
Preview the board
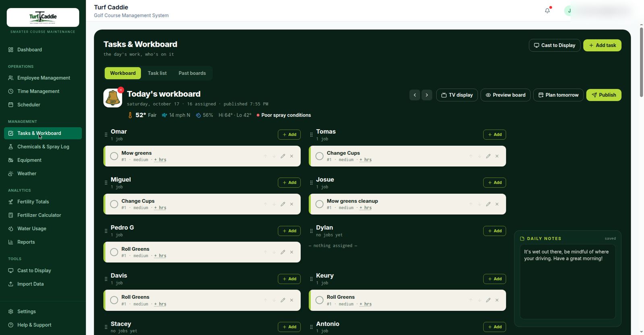point(506,95)
